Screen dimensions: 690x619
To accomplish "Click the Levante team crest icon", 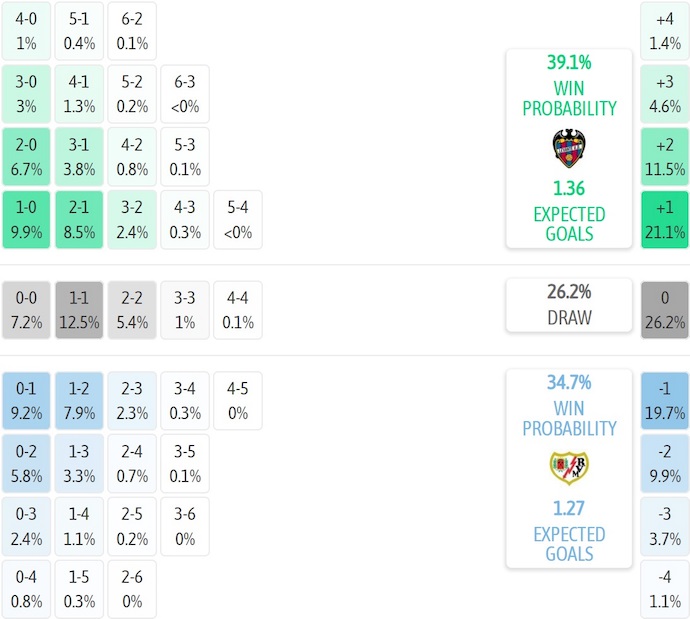I will coord(568,148).
